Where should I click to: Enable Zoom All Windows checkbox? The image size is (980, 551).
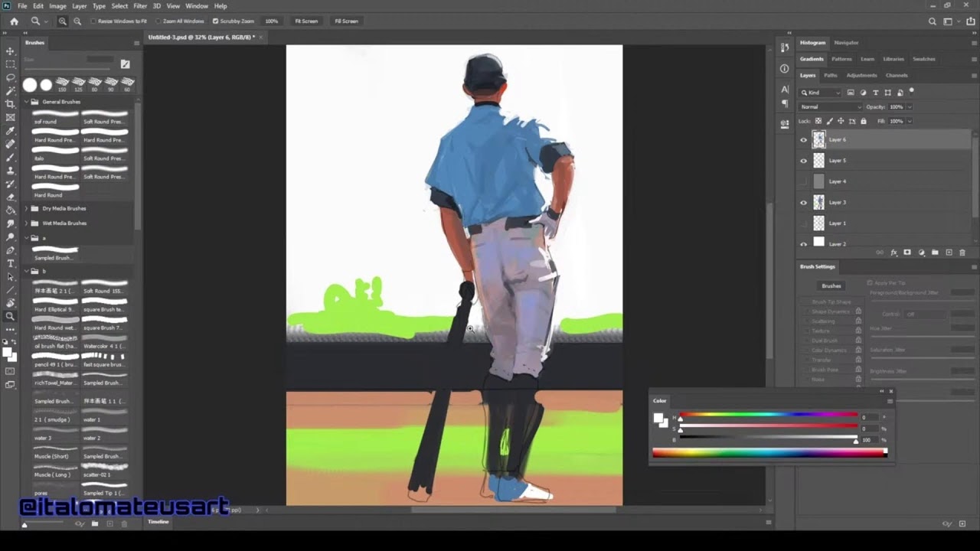(158, 21)
